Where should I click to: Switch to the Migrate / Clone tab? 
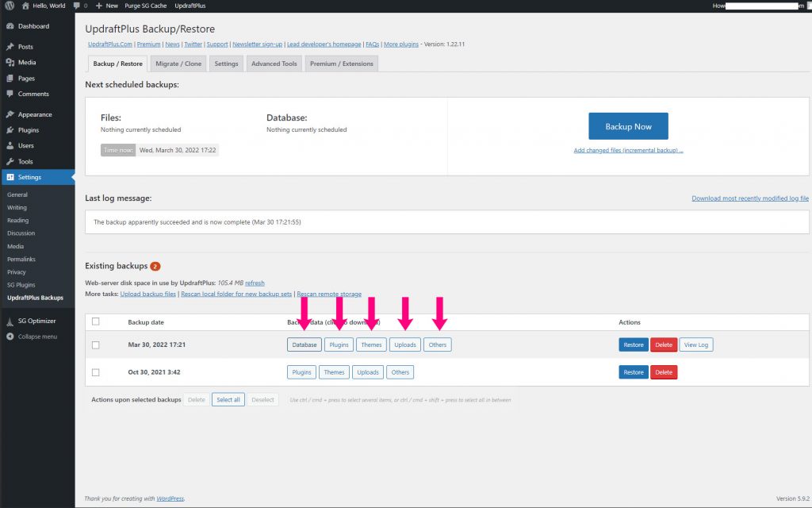pos(178,63)
